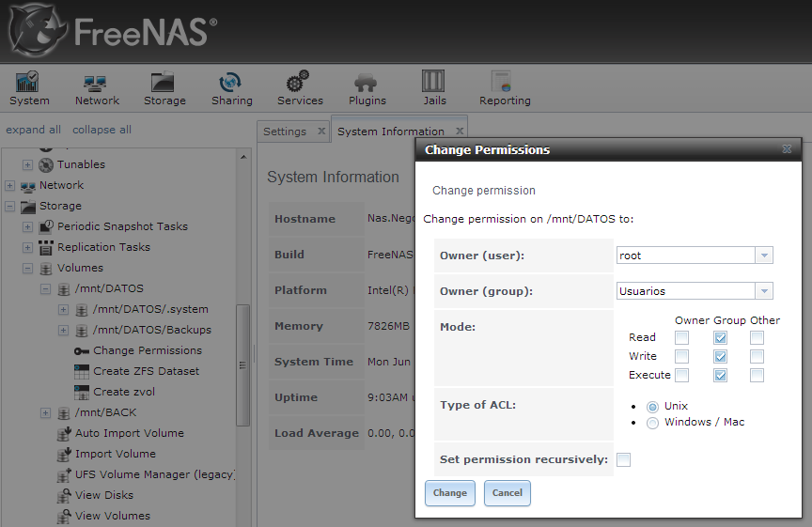Viewport: 812px width, 527px height.
Task: Select the Storage folder tree icon
Action: [28, 207]
